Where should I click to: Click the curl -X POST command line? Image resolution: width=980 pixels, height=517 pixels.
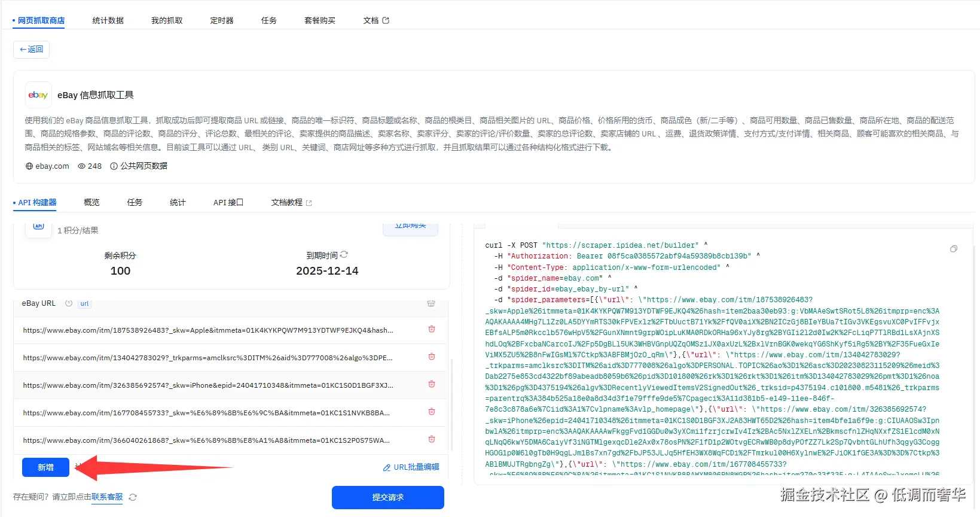[x=596, y=245]
